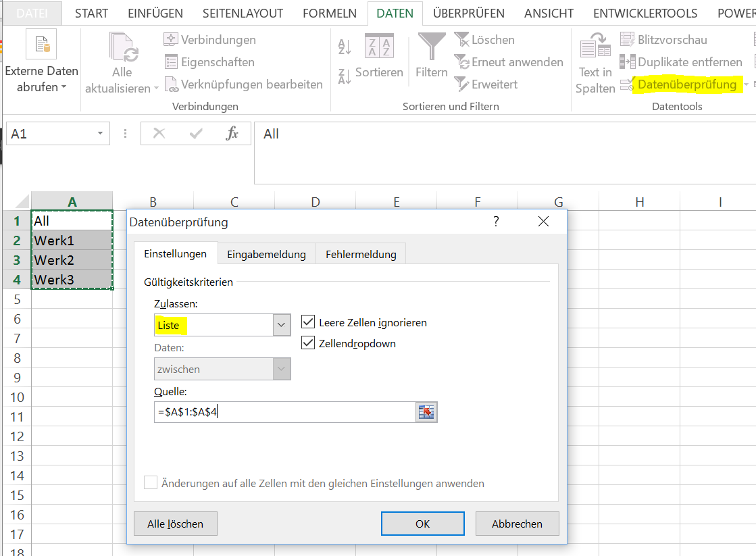This screenshot has width=756, height=556.
Task: Select column A header
Action: (72, 201)
